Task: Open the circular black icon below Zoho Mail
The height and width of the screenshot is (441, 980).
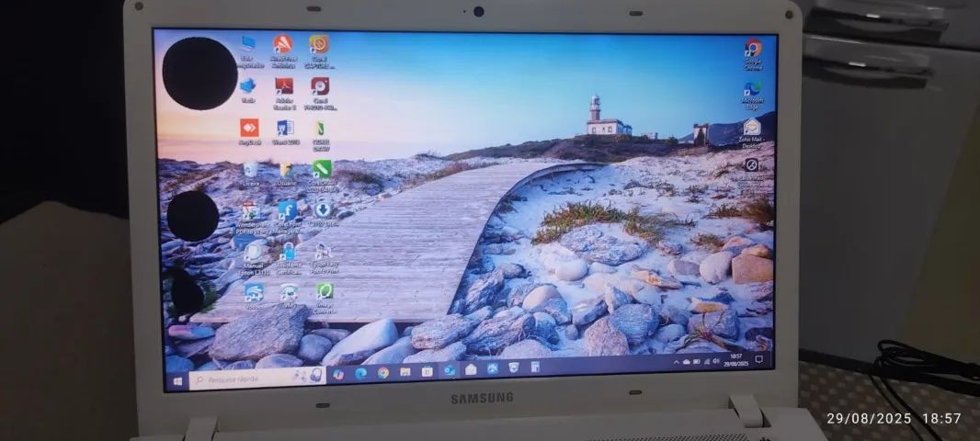Action: click(x=752, y=164)
